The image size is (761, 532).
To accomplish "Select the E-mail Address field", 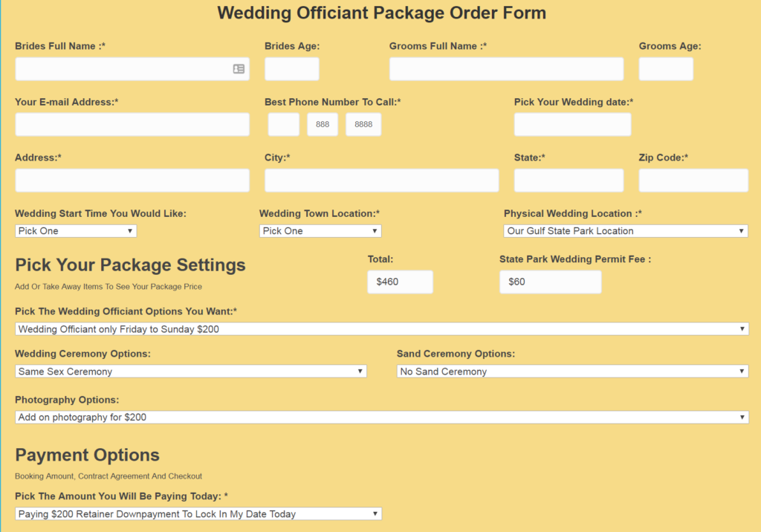I will (132, 125).
